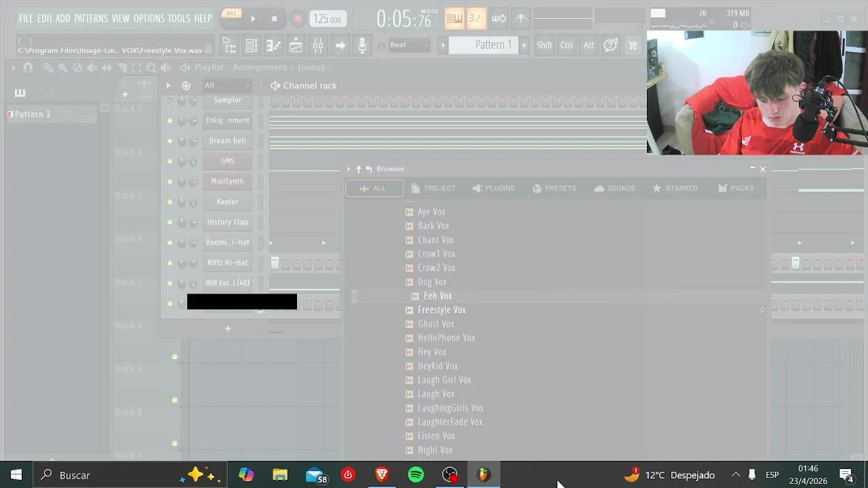Select Freestyle Vox in the browser
The width and height of the screenshot is (868, 488).
[441, 310]
